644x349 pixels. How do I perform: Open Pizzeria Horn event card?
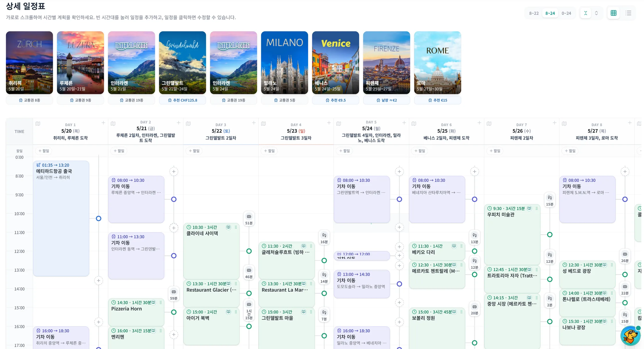click(136, 312)
